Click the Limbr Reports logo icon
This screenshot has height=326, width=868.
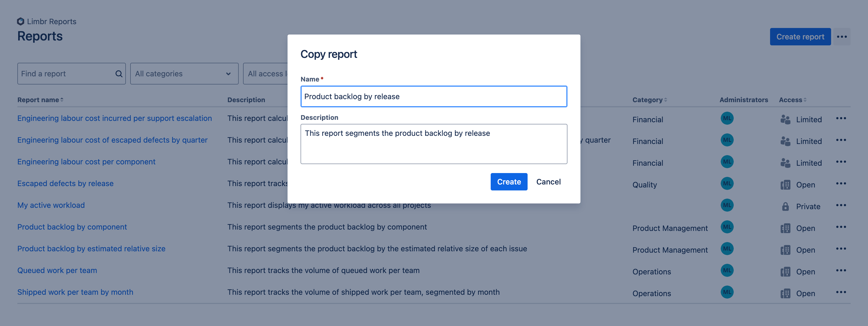coord(21,21)
